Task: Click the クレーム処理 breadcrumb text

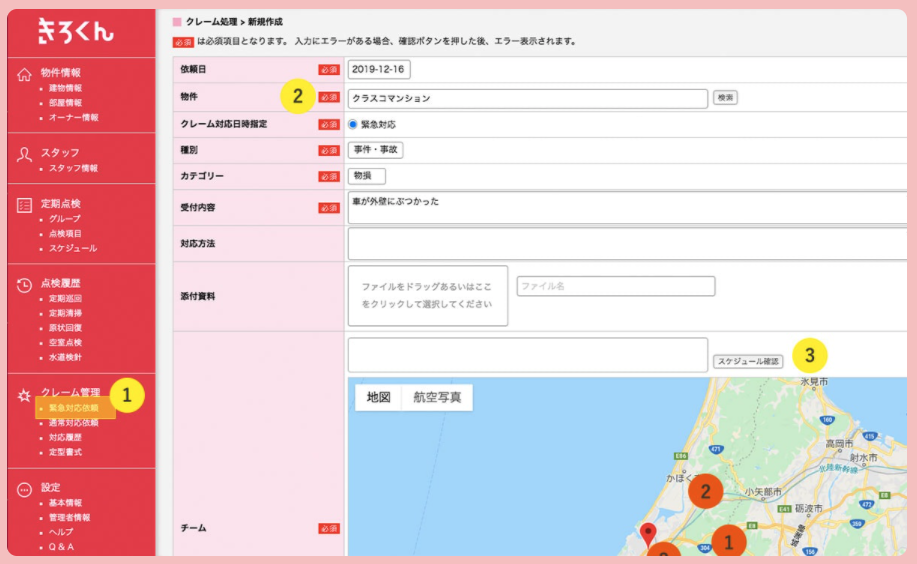Action: coord(212,22)
